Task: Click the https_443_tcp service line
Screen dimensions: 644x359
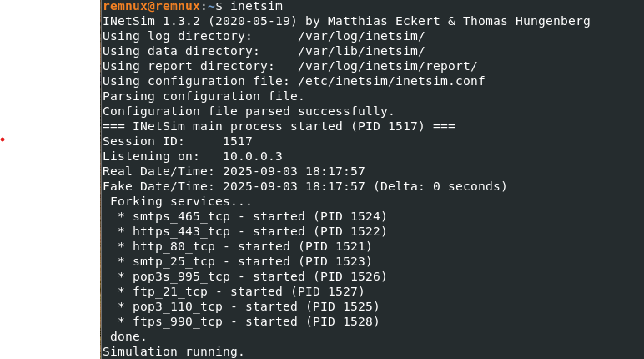Action: [x=252, y=231]
